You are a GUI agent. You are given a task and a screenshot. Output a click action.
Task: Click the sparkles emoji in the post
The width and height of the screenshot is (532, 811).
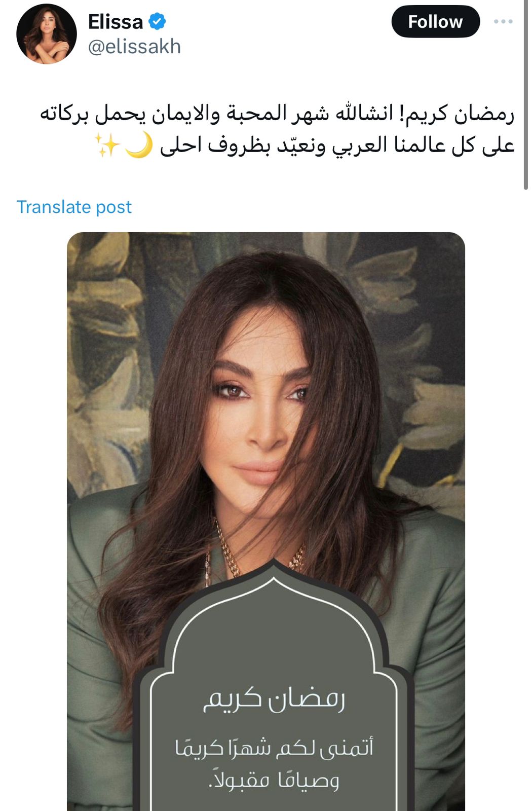[107, 146]
